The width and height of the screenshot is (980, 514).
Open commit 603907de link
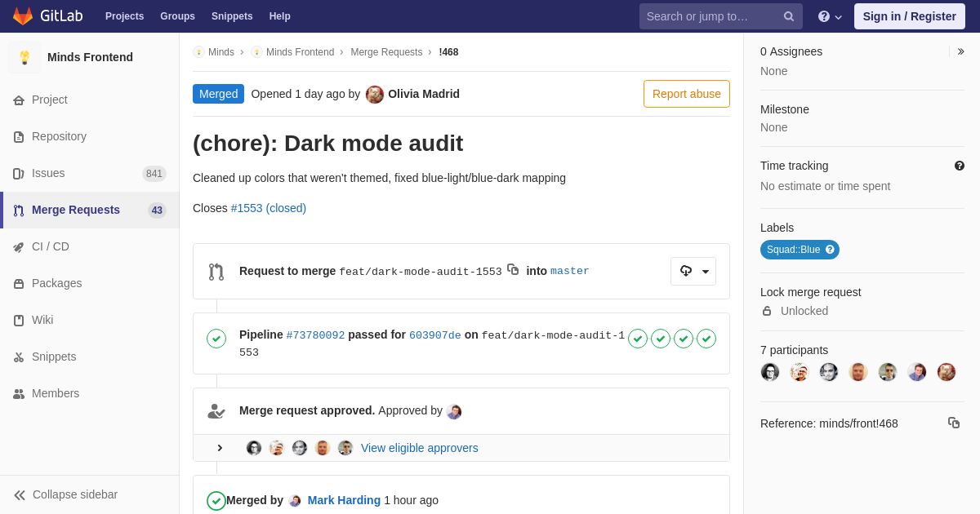tap(435, 335)
